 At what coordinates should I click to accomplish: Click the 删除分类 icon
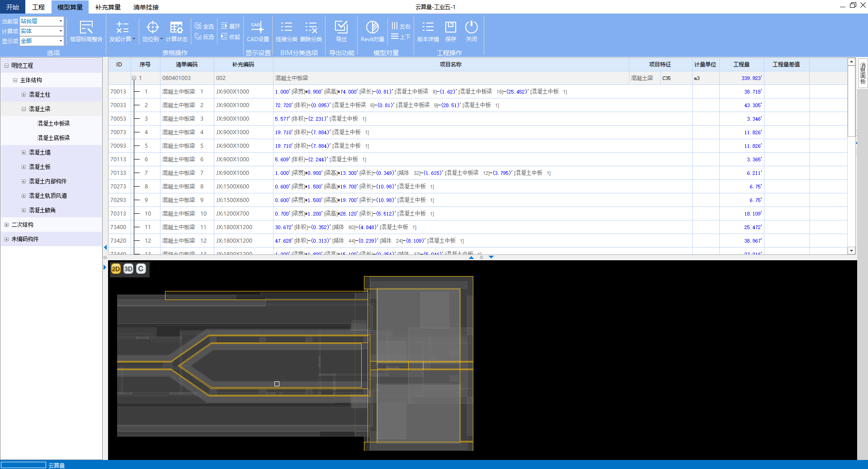tap(311, 28)
